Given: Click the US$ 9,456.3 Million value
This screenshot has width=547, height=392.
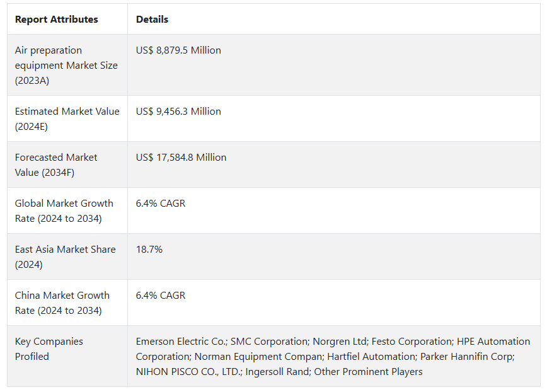Looking at the screenshot, I should click(x=178, y=112).
